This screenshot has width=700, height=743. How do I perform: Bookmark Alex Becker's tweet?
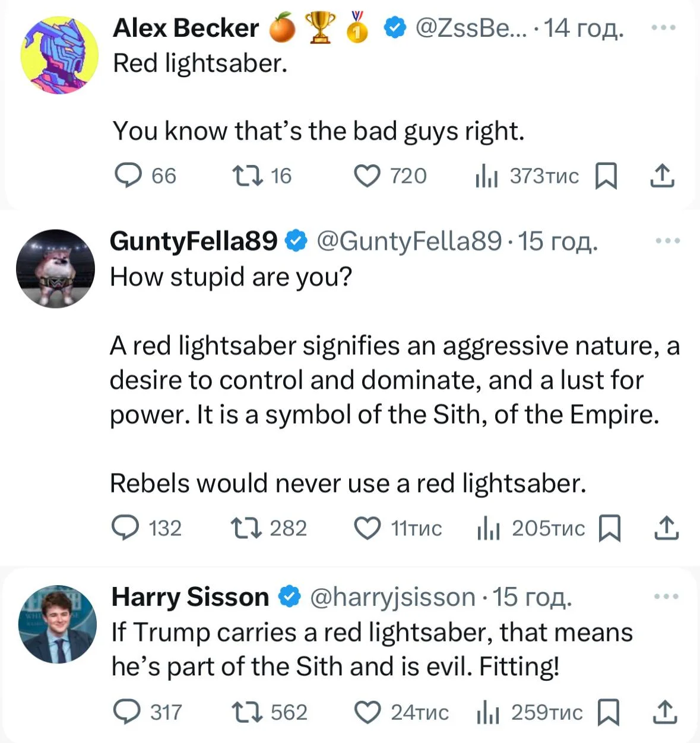click(606, 176)
